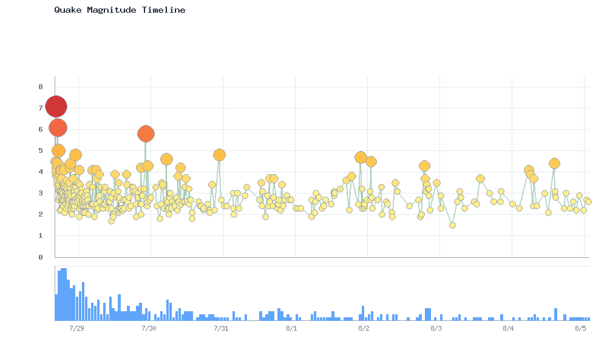The height and width of the screenshot is (364, 607).
Task: Select the 4.6 bubble after 7/30
Action: pyautogui.click(x=166, y=159)
